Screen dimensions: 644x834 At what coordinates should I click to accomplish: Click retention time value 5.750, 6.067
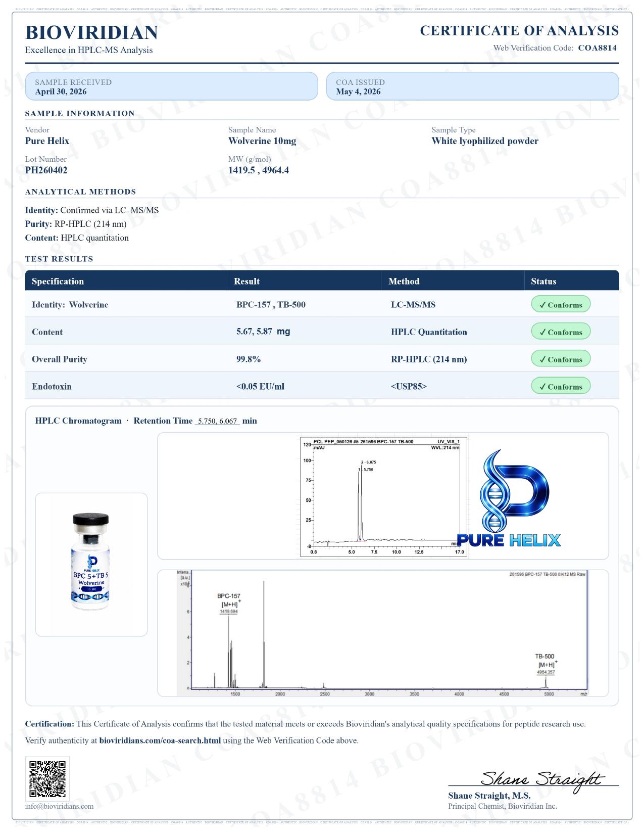pos(218,421)
